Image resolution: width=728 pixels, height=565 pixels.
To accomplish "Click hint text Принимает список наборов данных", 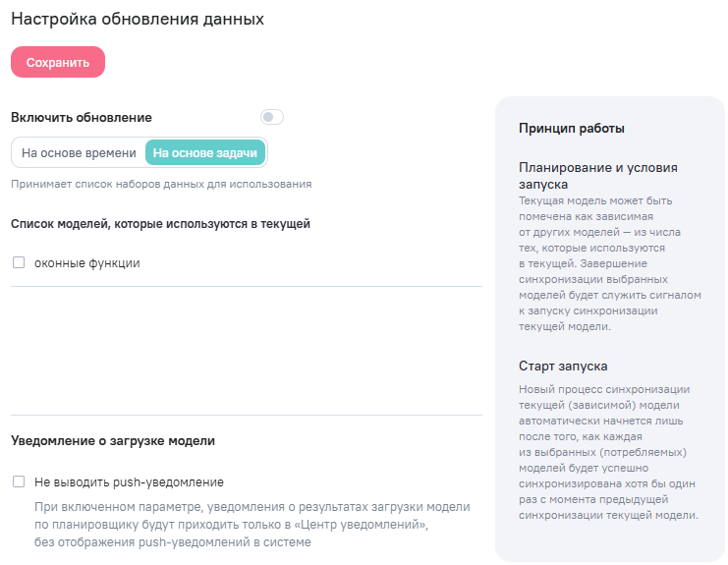I will click(x=161, y=184).
